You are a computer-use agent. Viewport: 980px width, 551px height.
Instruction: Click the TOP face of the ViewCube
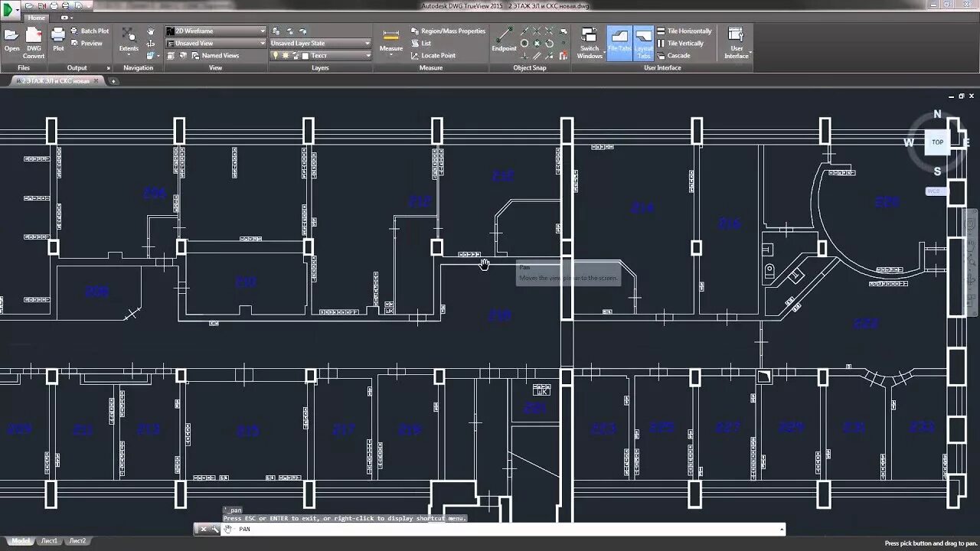point(937,142)
